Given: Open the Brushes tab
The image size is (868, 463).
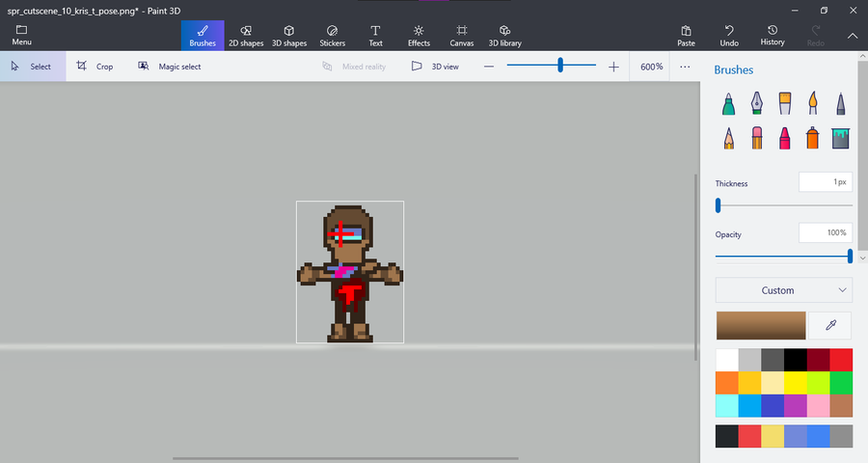Looking at the screenshot, I should point(203,36).
